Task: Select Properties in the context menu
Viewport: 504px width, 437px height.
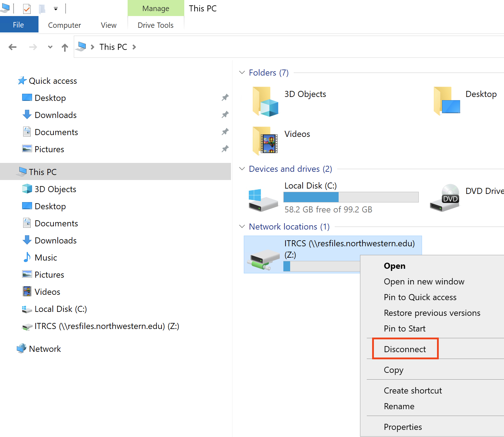Action: pos(403,427)
